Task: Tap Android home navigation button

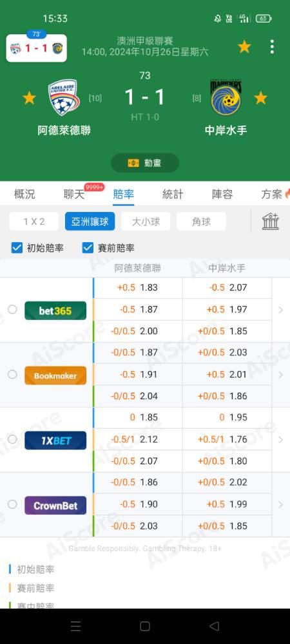Action: pyautogui.click(x=145, y=626)
